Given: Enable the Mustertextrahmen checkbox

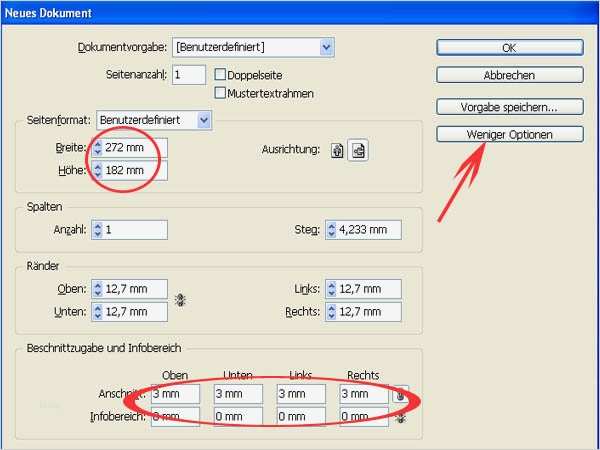Looking at the screenshot, I should point(220,93).
